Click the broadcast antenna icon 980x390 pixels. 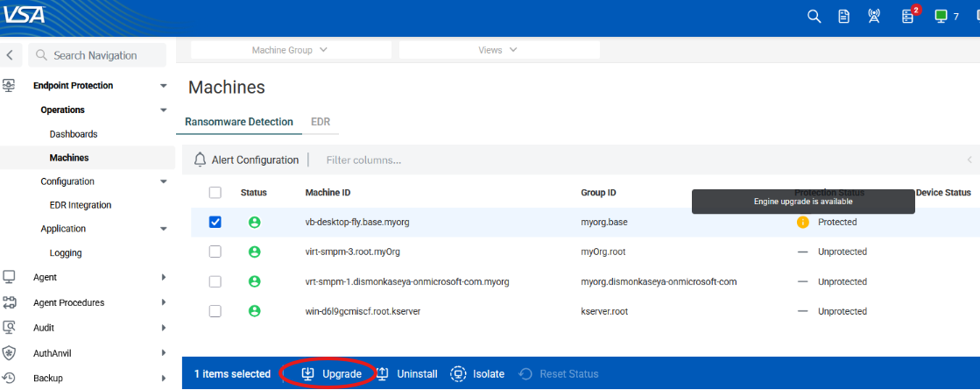click(x=874, y=17)
